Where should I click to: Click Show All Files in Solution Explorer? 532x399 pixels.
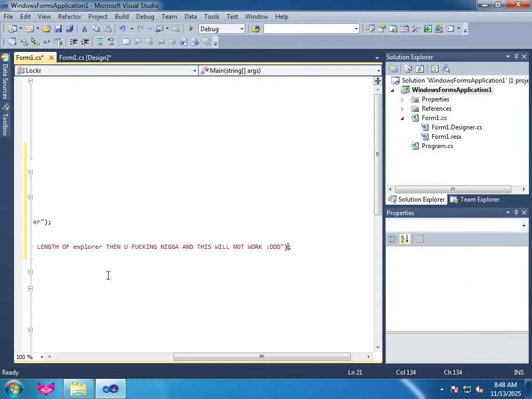(x=408, y=69)
